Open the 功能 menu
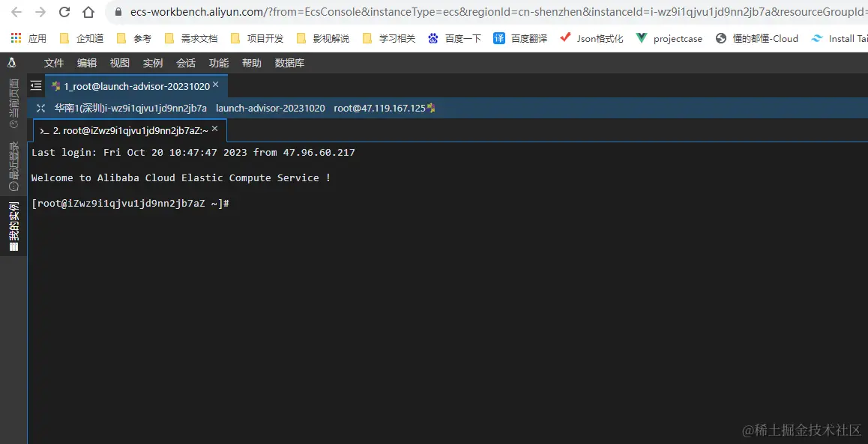The image size is (868, 444). coord(219,63)
